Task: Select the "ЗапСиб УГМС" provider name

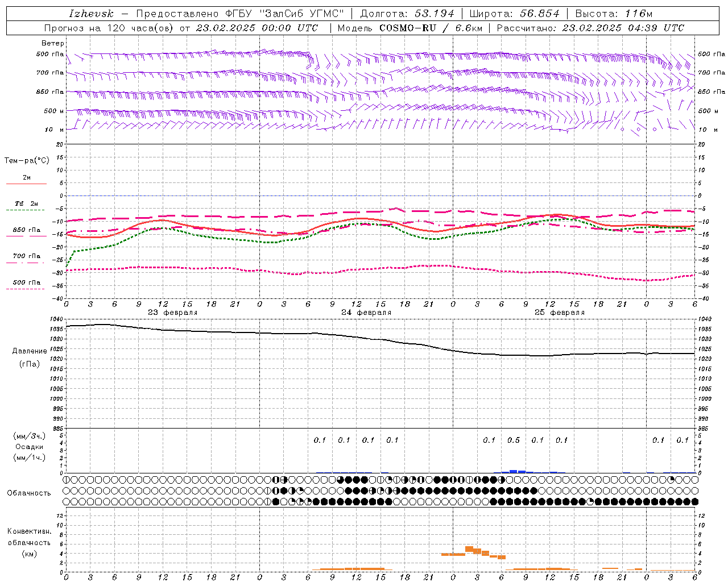Action: click(301, 14)
